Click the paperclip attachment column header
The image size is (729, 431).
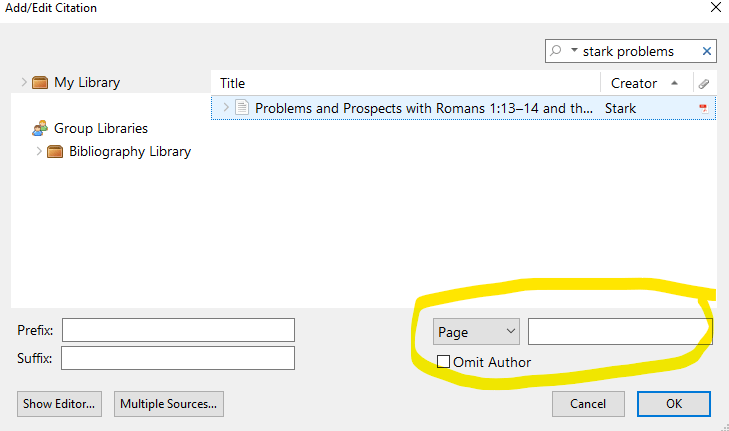tap(704, 84)
